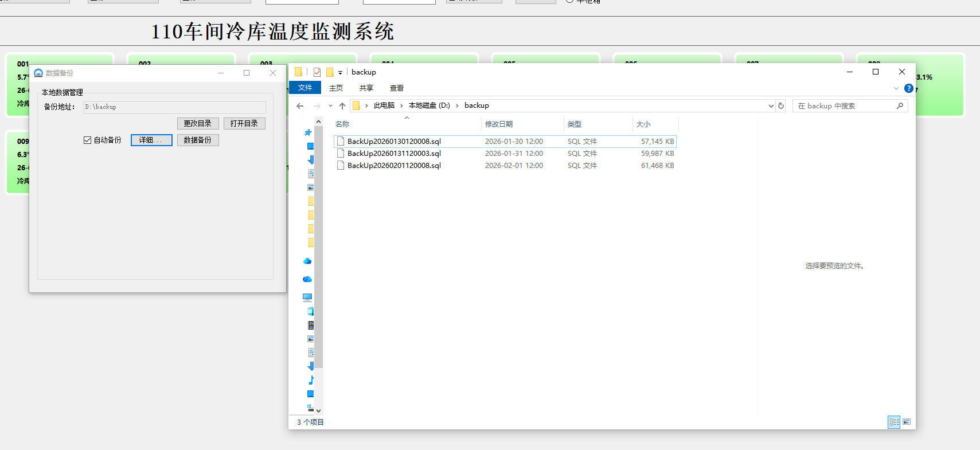
Task: Switch to details view layout button
Action: click(x=894, y=422)
